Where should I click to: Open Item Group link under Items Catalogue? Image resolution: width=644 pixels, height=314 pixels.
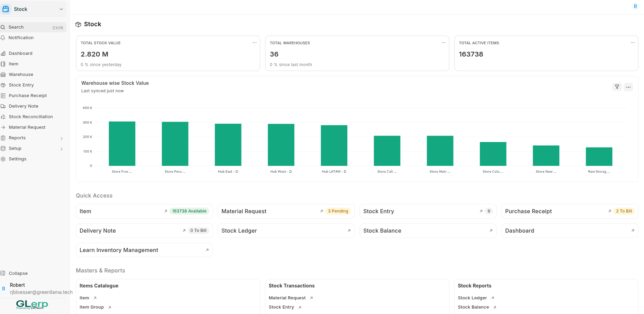[92, 307]
